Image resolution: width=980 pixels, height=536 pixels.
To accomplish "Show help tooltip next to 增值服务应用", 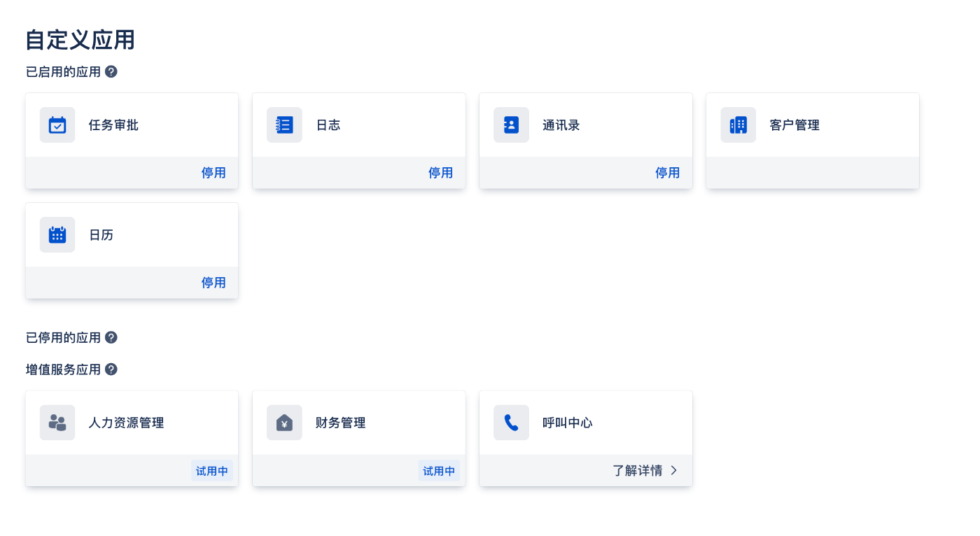I will click(x=111, y=369).
